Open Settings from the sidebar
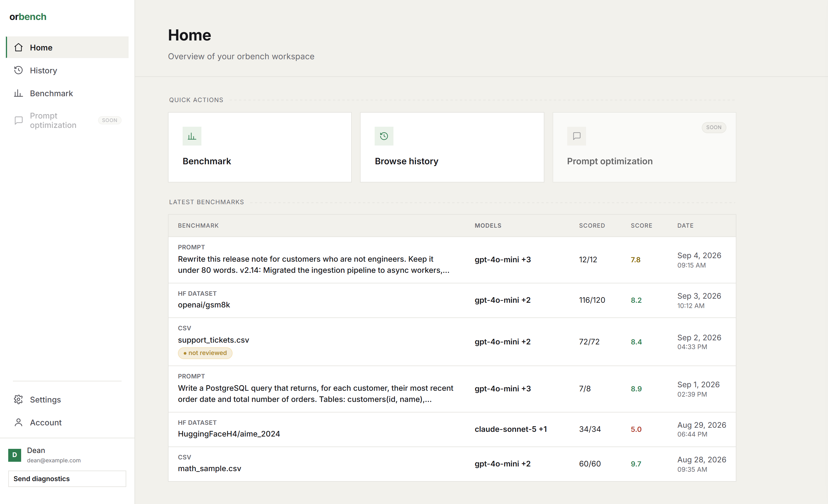Image resolution: width=828 pixels, height=504 pixels. click(67, 399)
